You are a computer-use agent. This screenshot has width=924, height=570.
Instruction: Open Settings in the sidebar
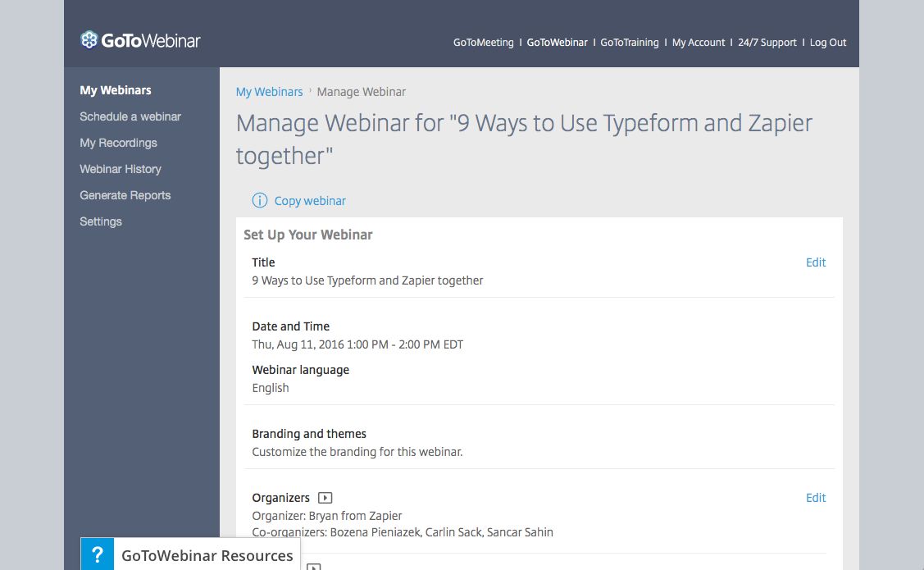pyautogui.click(x=101, y=221)
